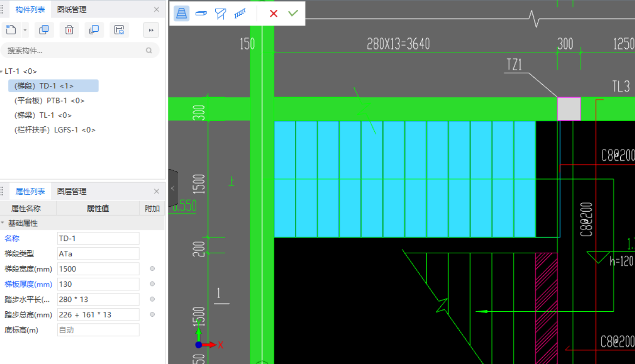
Task: Switch to the 图层管理 tab
Action: pyautogui.click(x=72, y=191)
